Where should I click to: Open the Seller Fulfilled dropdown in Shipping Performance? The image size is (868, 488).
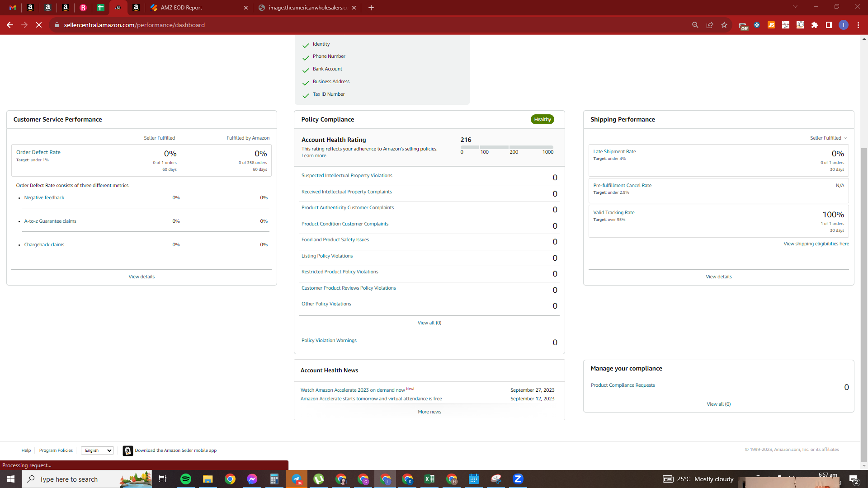click(828, 138)
